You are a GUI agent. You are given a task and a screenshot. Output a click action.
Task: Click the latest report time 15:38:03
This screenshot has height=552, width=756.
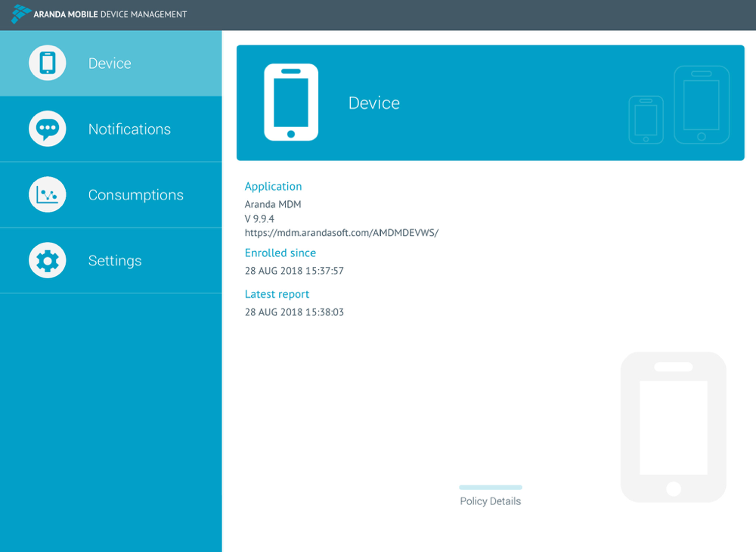pyautogui.click(x=324, y=312)
